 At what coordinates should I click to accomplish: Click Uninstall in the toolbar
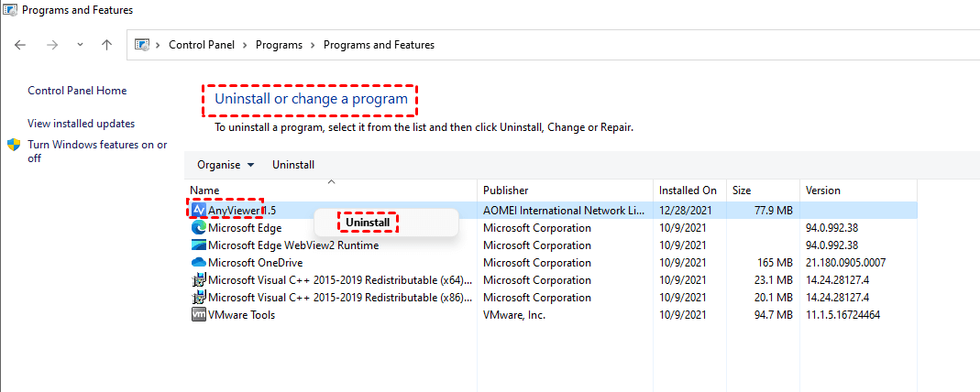pos(293,165)
